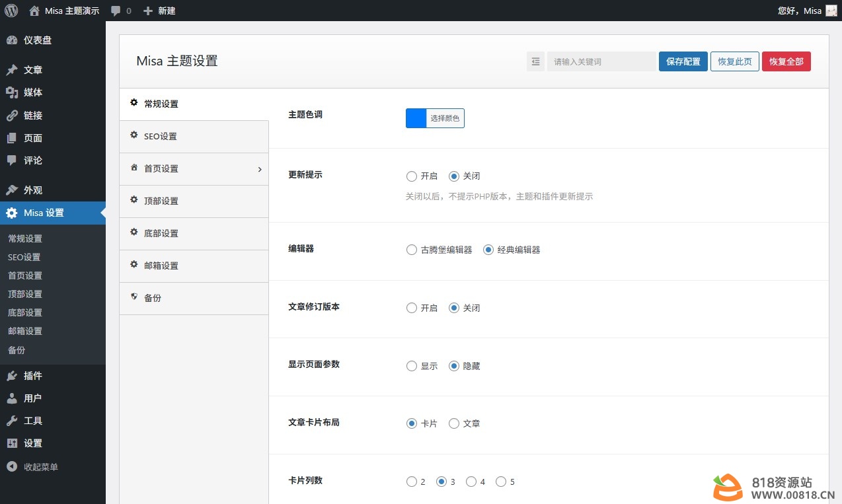Click the 设置 sliders icon in sidebar
This screenshot has height=504, width=842.
pos(12,443)
